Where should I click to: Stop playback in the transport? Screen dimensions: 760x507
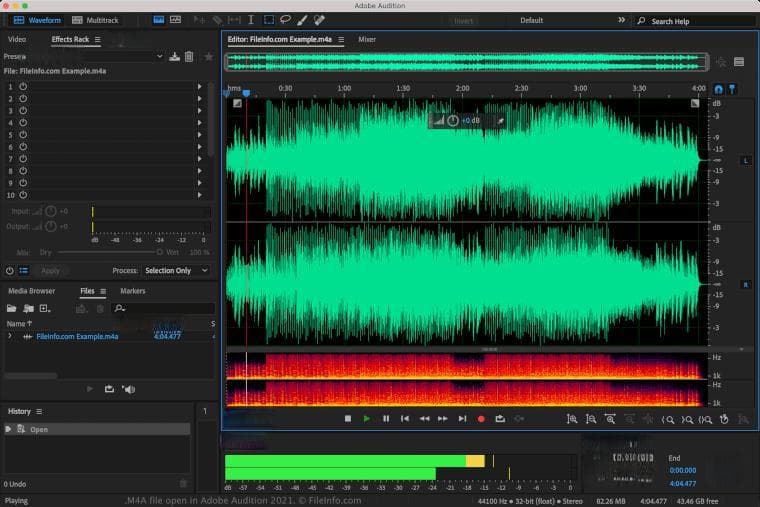348,419
